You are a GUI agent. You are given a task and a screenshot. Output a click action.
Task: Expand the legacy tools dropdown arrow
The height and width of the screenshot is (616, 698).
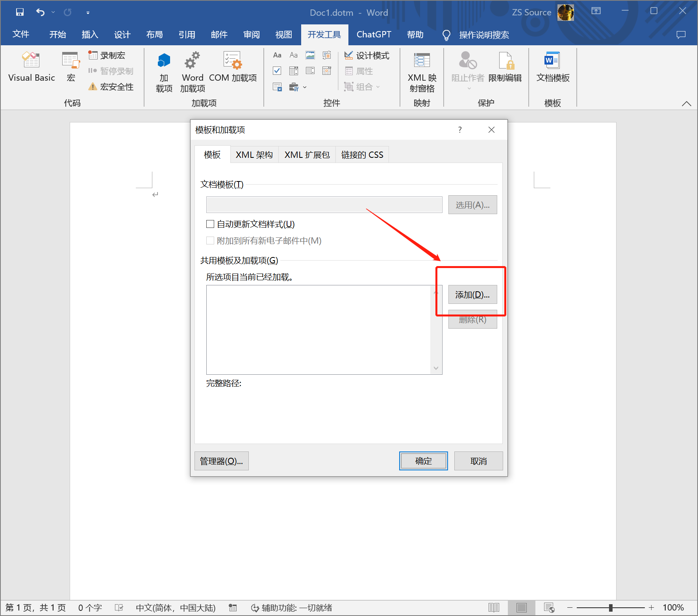coord(305,87)
